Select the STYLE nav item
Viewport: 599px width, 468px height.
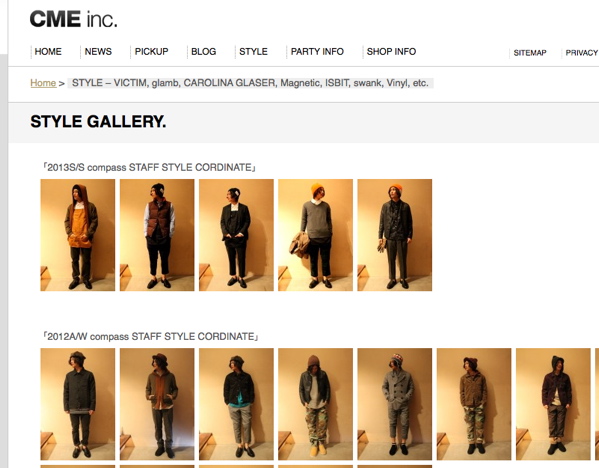(x=253, y=52)
